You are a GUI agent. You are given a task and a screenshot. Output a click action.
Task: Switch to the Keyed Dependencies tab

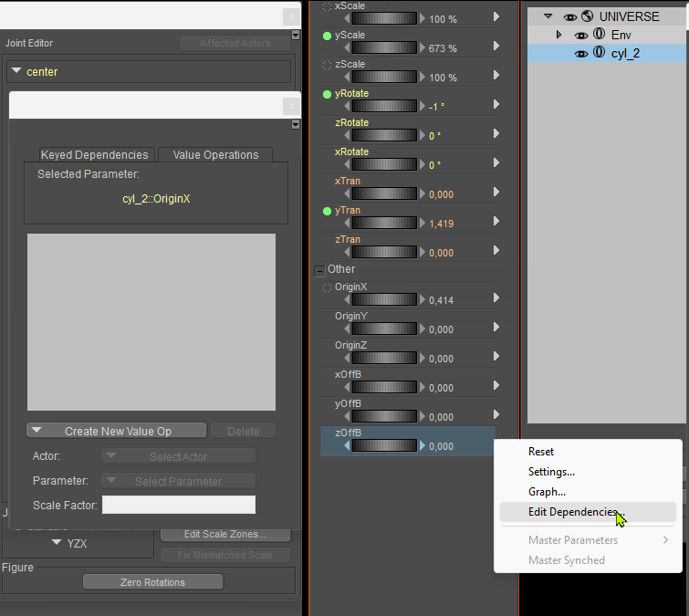click(97, 154)
